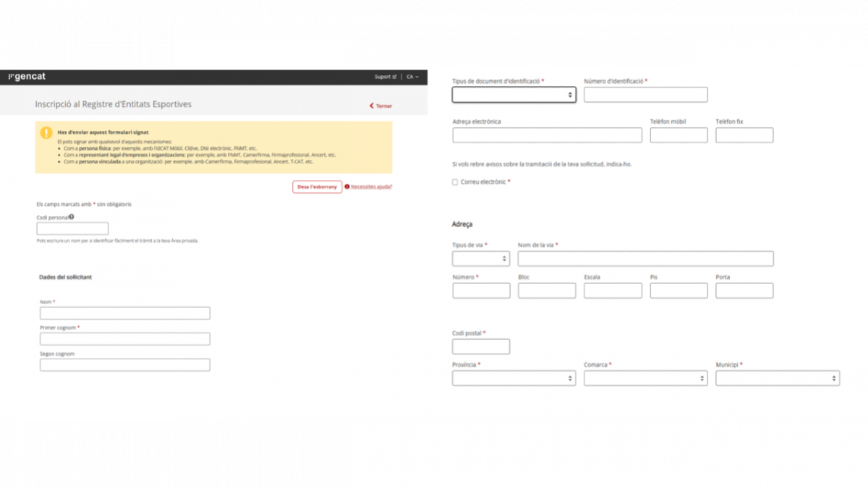Click the Necessites ajuda? link

(371, 187)
